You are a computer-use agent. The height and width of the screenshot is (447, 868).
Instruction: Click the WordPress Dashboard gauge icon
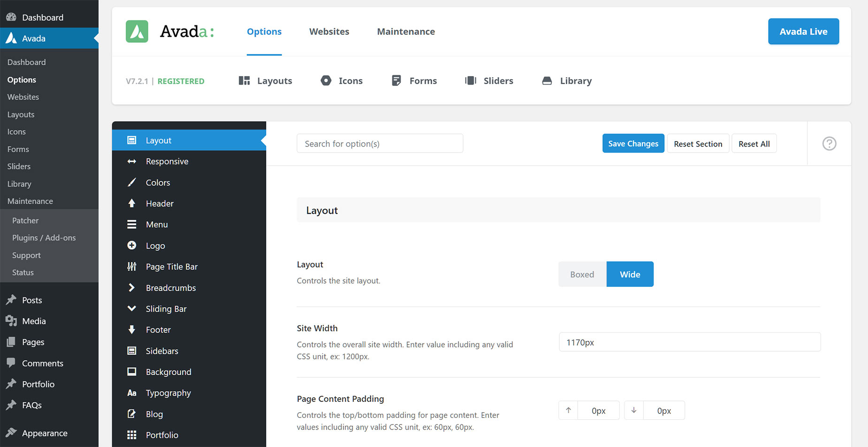(11, 17)
